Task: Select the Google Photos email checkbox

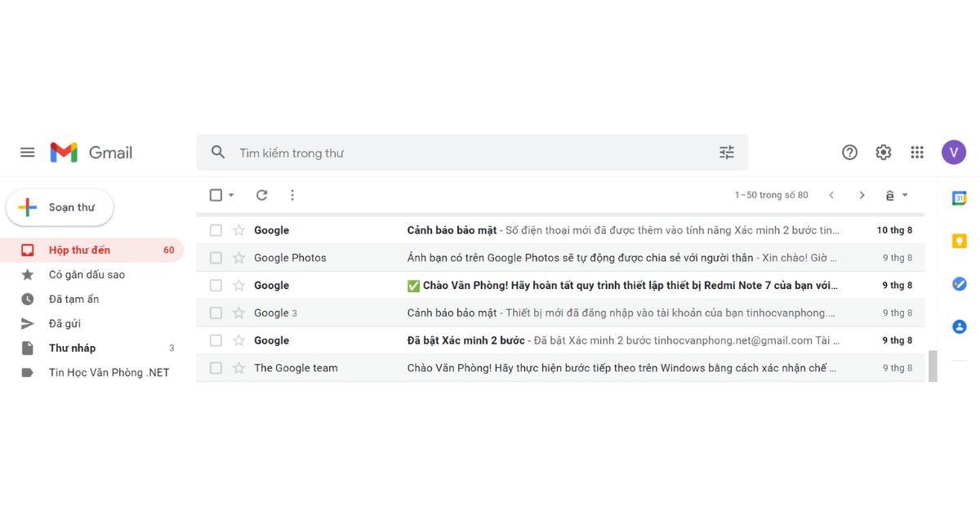Action: 216,258
